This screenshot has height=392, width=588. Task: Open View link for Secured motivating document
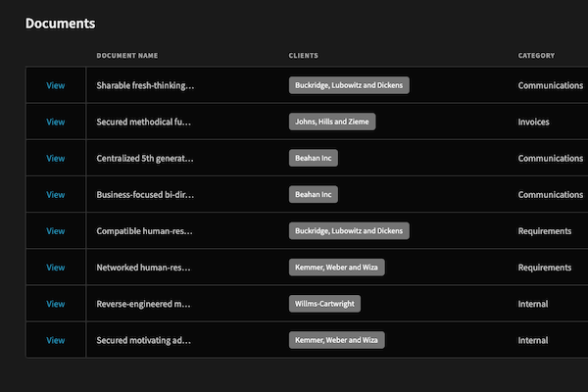click(x=56, y=340)
